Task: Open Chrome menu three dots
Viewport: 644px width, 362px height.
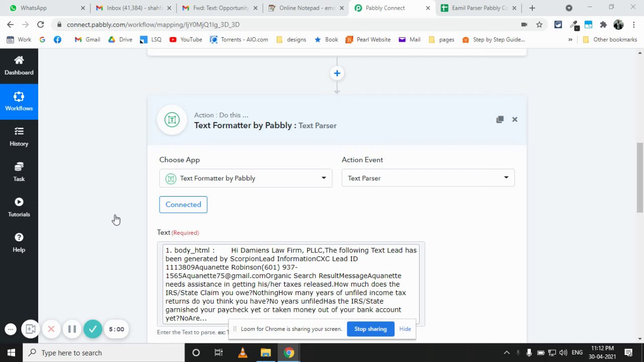Action: pyautogui.click(x=633, y=25)
